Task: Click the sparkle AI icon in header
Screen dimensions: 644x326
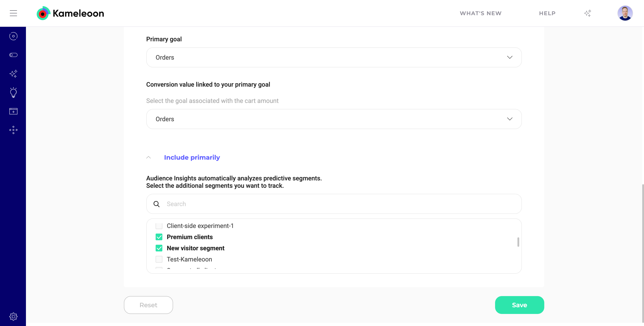Action: click(x=587, y=13)
